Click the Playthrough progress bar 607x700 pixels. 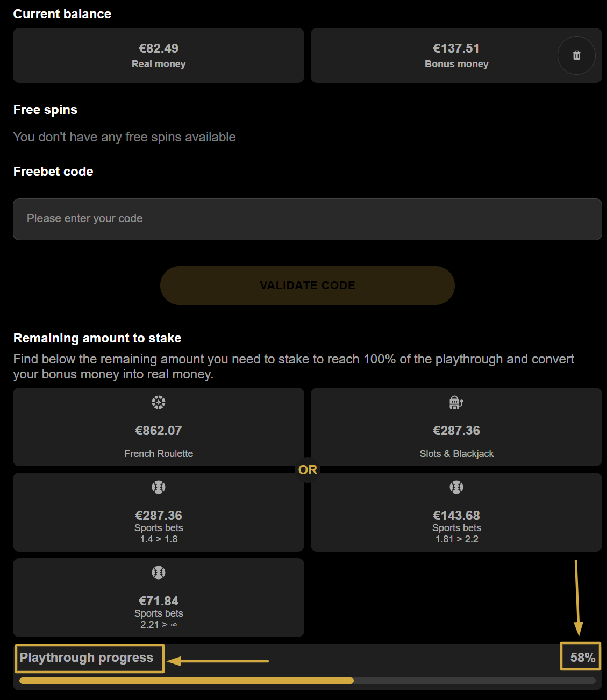308,681
